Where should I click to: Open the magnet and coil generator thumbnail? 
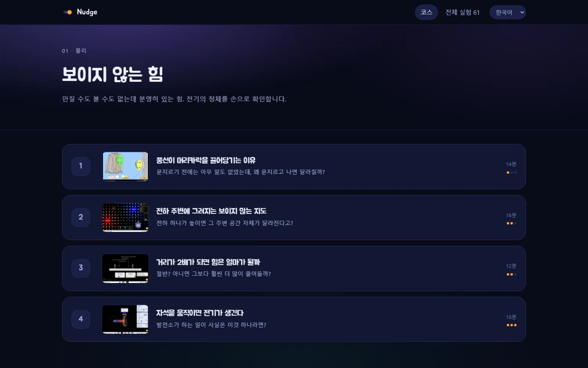125,319
